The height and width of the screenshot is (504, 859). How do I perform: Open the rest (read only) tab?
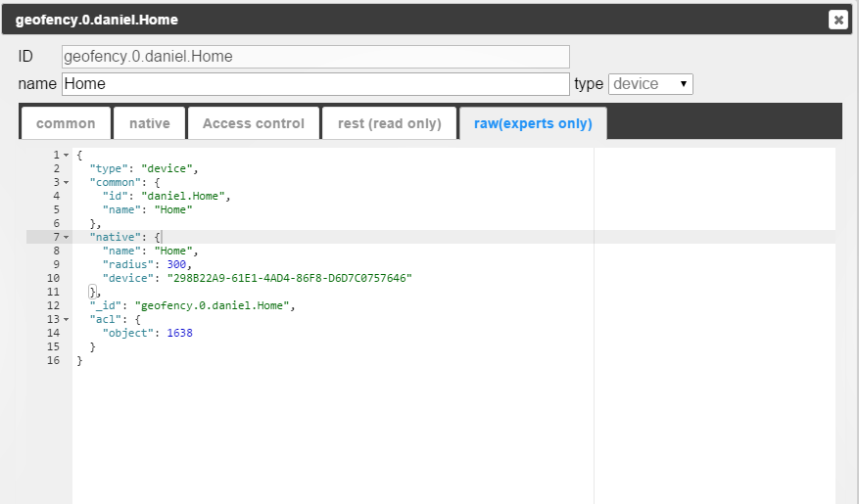pyautogui.click(x=390, y=123)
